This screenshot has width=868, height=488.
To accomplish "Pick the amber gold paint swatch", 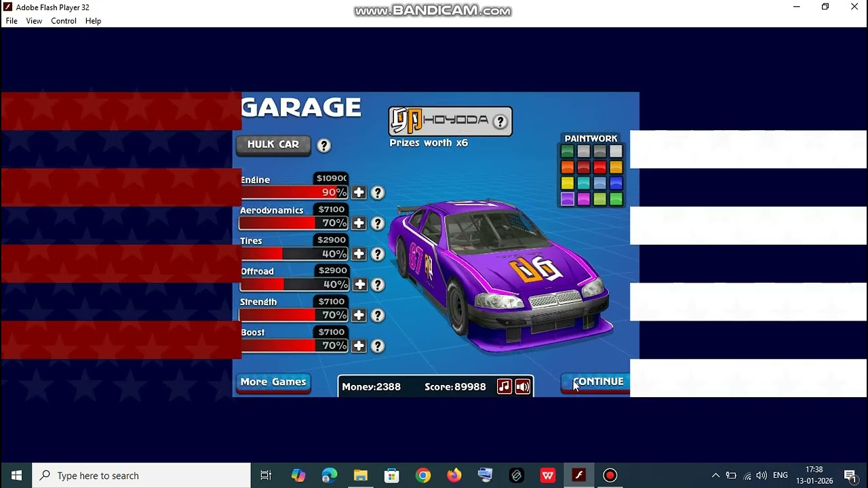I will [x=616, y=167].
